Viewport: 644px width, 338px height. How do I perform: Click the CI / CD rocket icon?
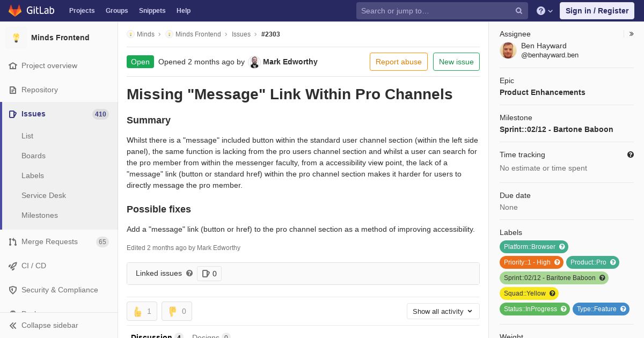click(x=13, y=266)
